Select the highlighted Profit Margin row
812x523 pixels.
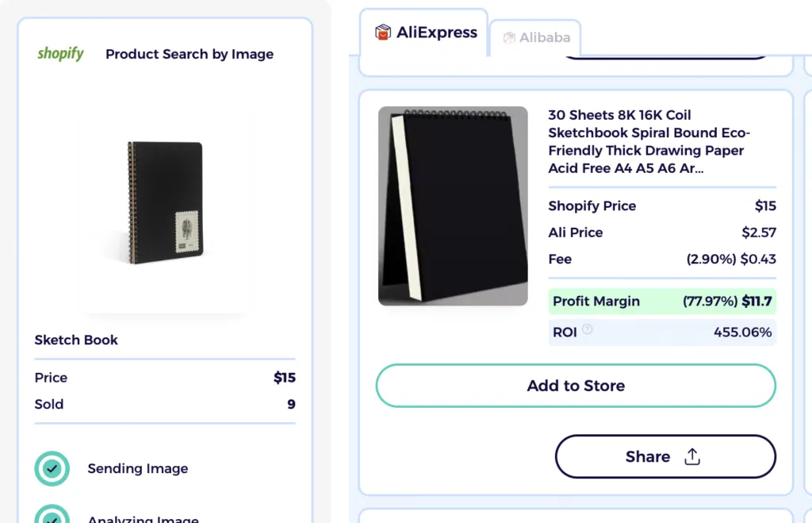pyautogui.click(x=662, y=302)
